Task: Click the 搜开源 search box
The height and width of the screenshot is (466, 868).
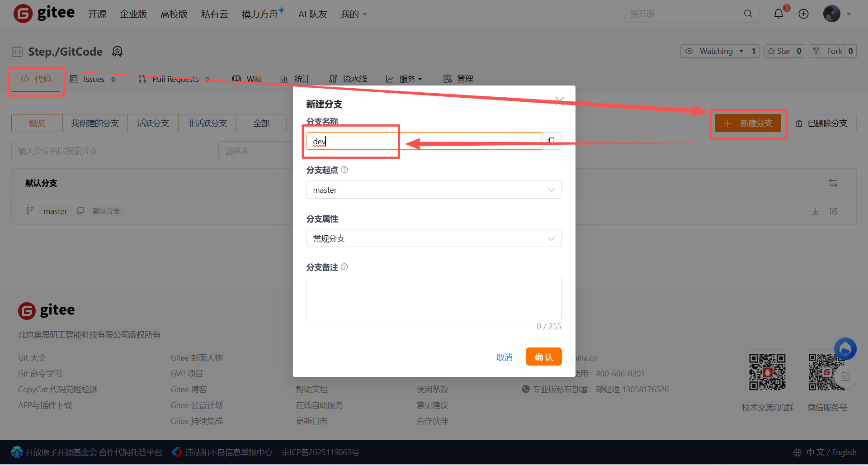Action: pyautogui.click(x=684, y=14)
